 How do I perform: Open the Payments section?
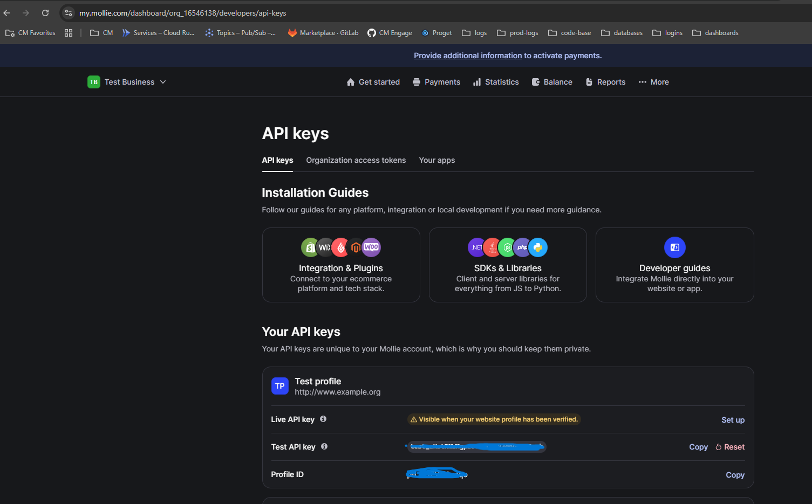[x=436, y=82]
